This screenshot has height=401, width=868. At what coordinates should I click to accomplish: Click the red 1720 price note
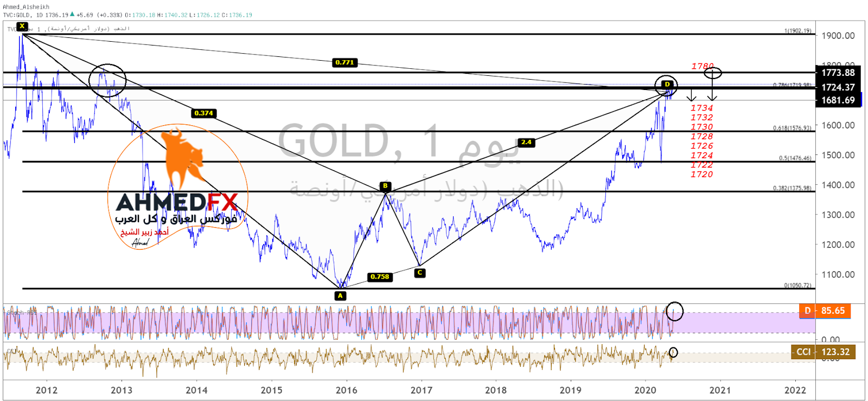(702, 174)
